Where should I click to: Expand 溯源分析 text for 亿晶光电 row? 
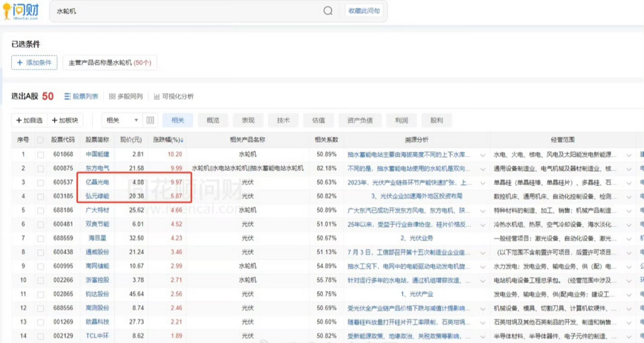pyautogui.click(x=482, y=183)
